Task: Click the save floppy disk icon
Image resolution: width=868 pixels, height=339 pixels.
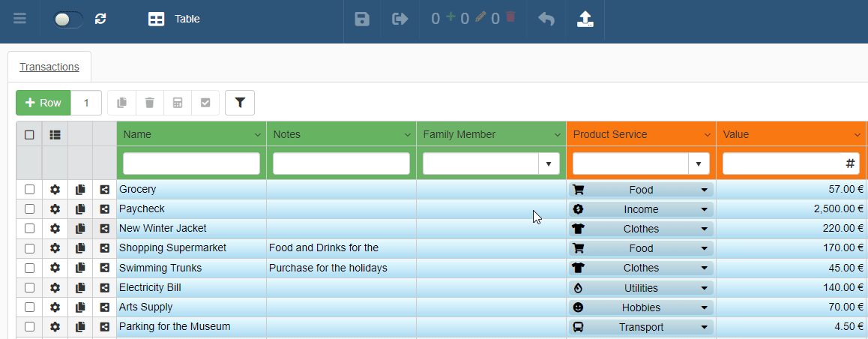Action: [x=362, y=19]
